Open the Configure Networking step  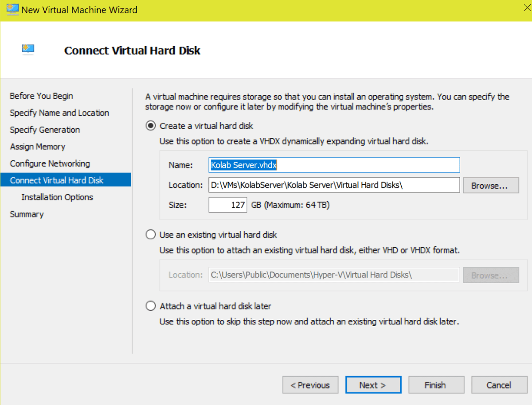[x=49, y=163]
